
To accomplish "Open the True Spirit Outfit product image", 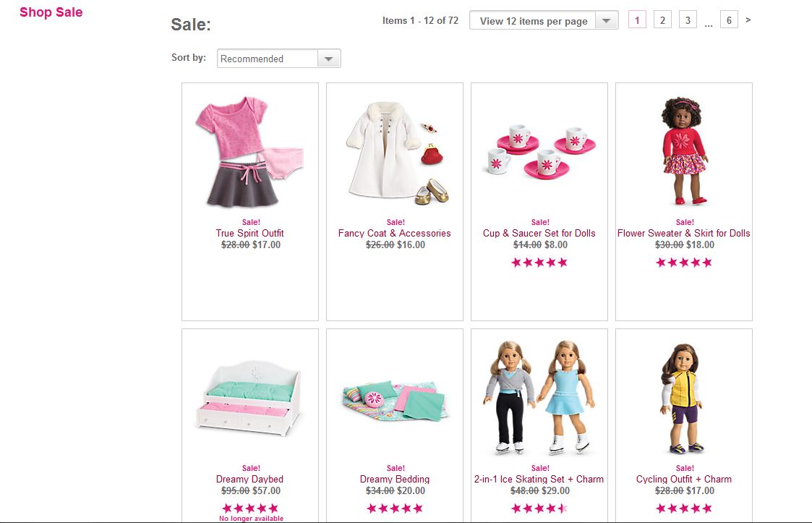I will [249, 151].
